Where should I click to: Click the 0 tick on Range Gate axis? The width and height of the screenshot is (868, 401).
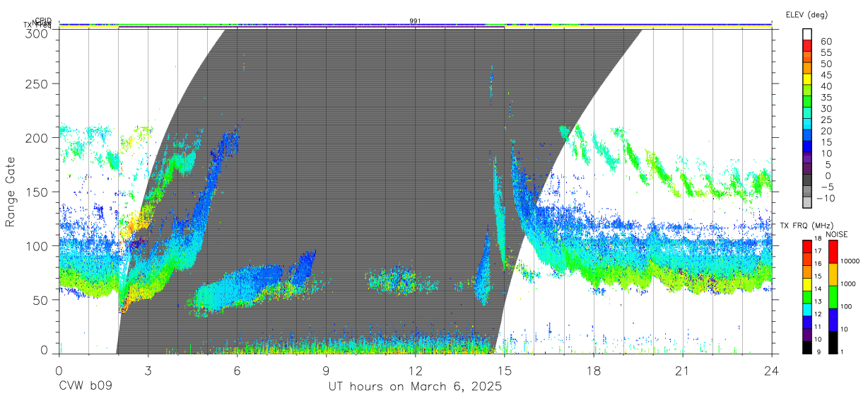click(x=45, y=350)
